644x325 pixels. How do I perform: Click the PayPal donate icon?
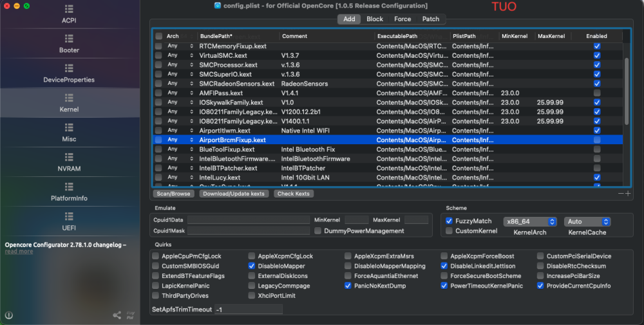130,315
